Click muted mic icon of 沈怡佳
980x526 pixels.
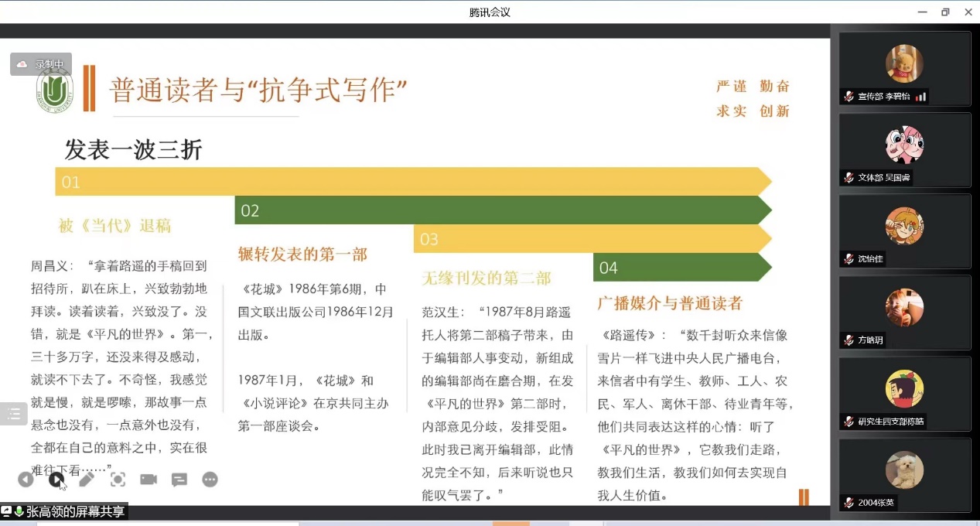pyautogui.click(x=849, y=259)
